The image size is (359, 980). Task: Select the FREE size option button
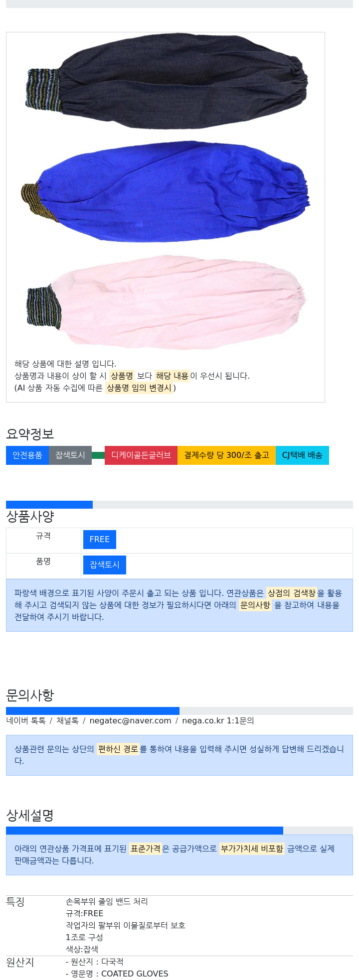100,540
